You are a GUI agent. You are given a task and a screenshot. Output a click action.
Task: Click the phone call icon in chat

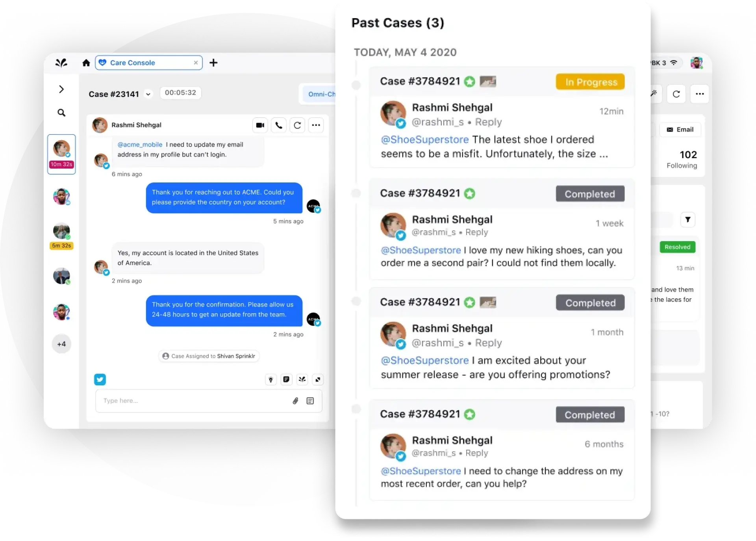pyautogui.click(x=278, y=125)
